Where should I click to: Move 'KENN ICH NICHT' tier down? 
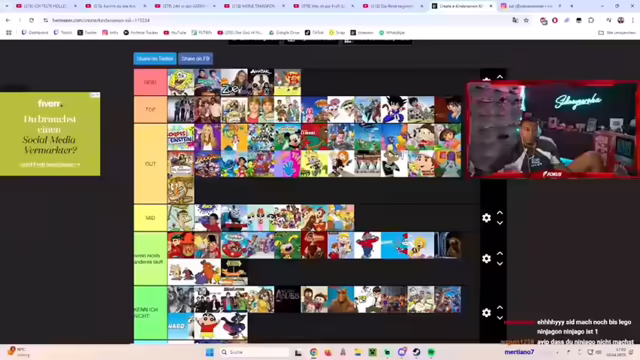point(500,318)
